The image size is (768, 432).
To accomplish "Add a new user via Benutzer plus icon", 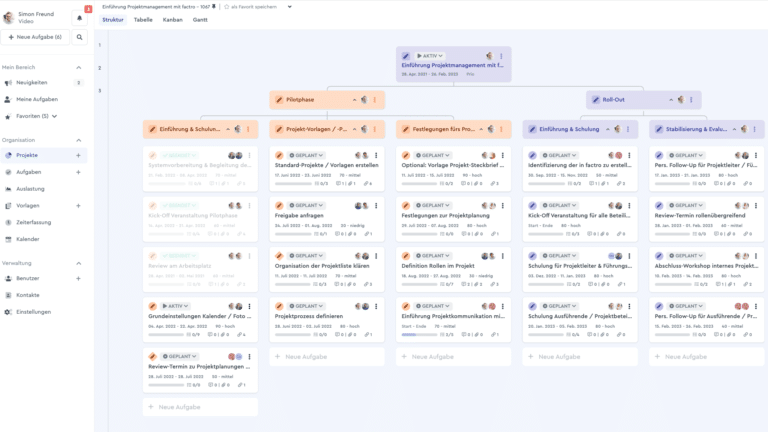I will (x=79, y=278).
